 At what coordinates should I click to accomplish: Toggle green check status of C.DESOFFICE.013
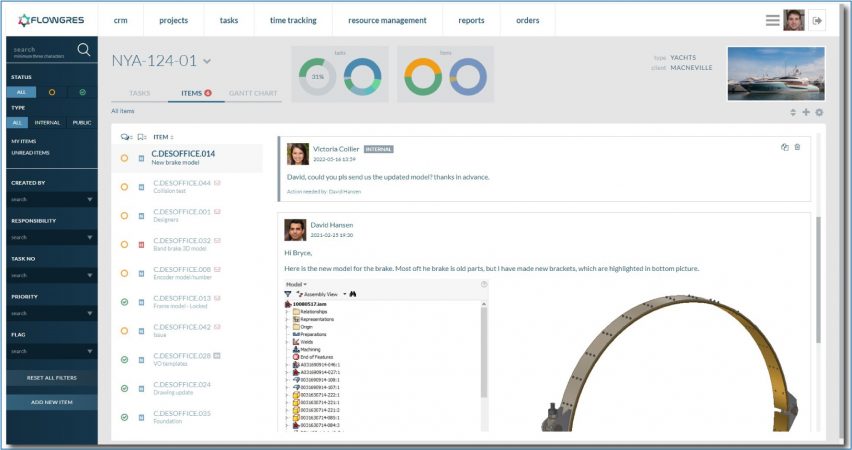[124, 302]
